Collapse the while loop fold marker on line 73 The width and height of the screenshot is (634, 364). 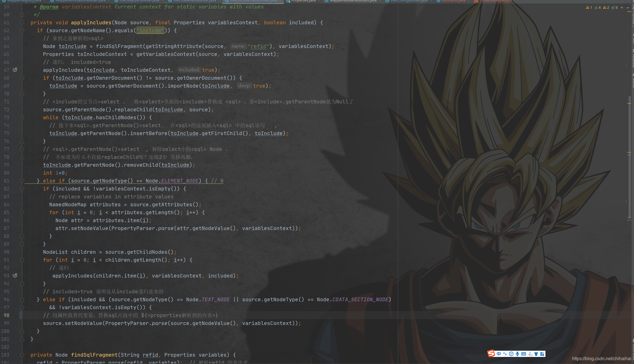22,118
